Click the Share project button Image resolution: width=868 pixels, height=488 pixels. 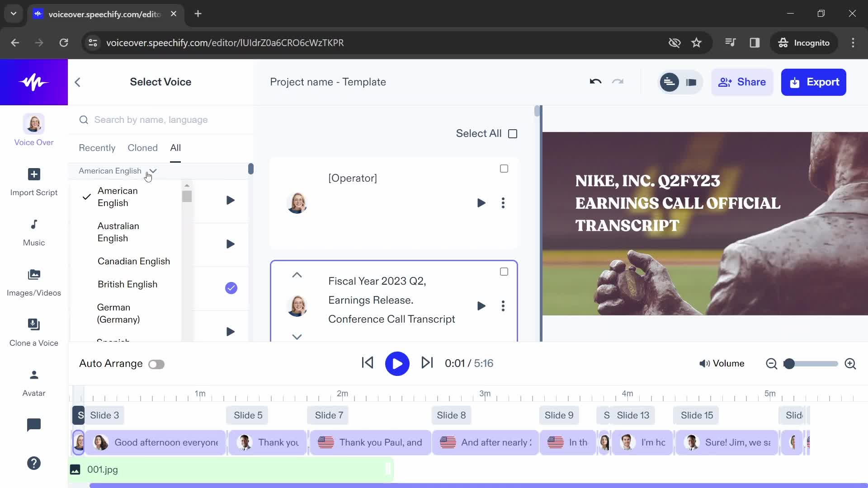742,82
